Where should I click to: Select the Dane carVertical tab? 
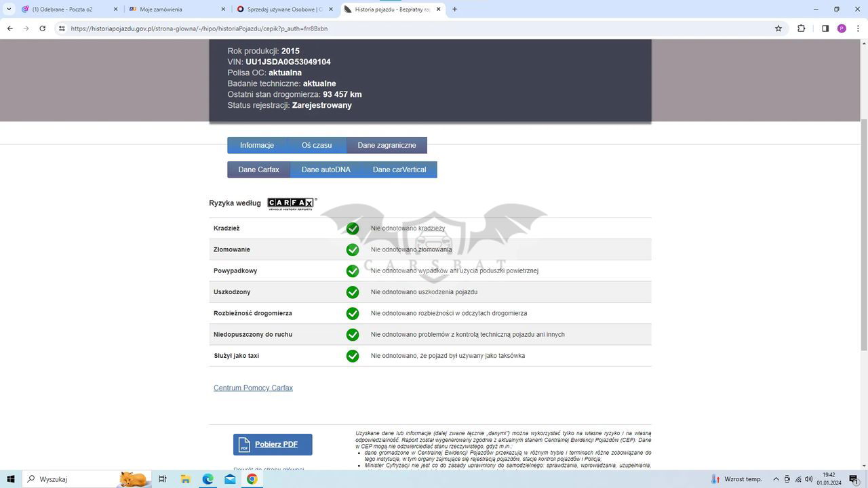pos(399,169)
